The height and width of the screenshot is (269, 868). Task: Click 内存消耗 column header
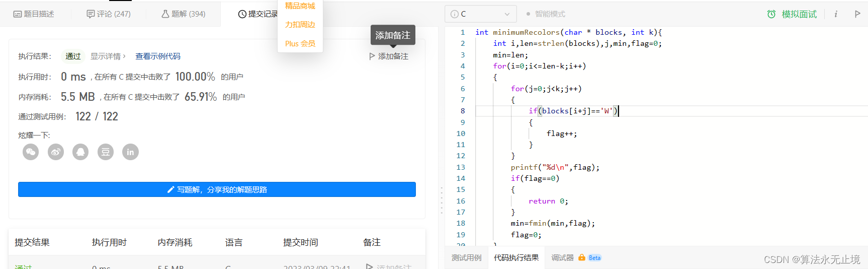point(175,242)
